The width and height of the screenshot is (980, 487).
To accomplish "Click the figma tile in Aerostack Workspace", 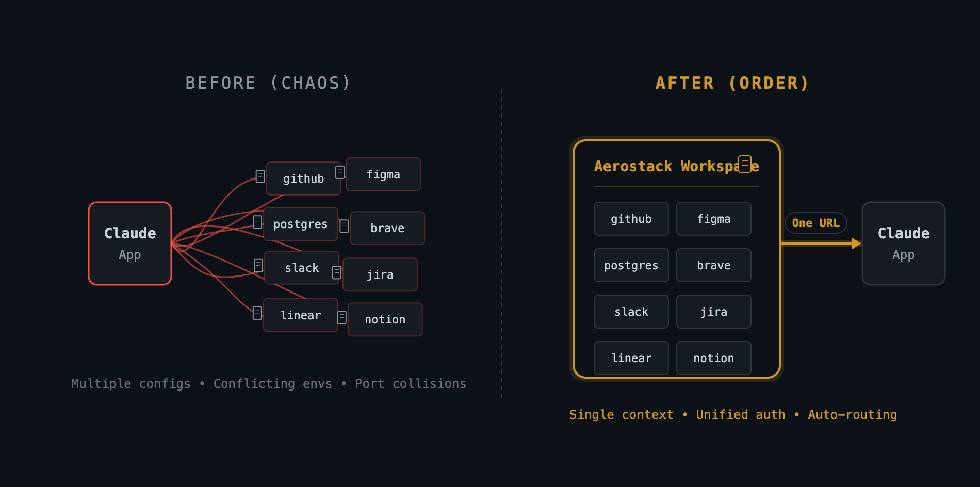I will tap(713, 219).
